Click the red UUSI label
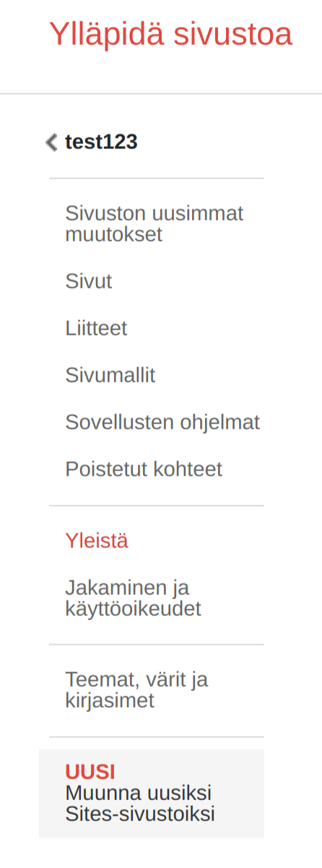Screen dimensions: 322x868 tap(90, 772)
